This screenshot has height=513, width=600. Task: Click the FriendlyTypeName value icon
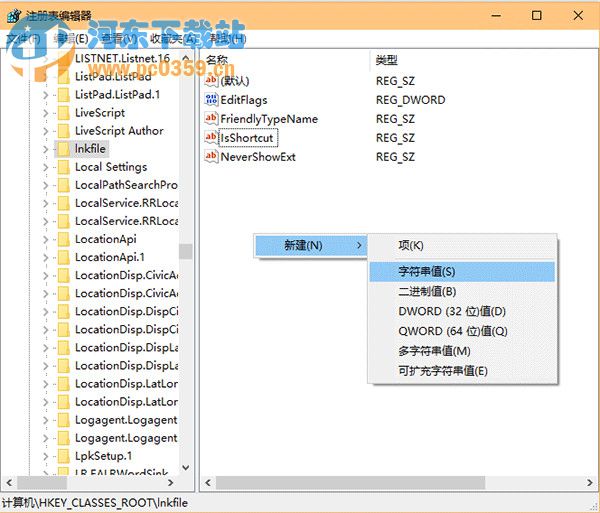point(212,119)
